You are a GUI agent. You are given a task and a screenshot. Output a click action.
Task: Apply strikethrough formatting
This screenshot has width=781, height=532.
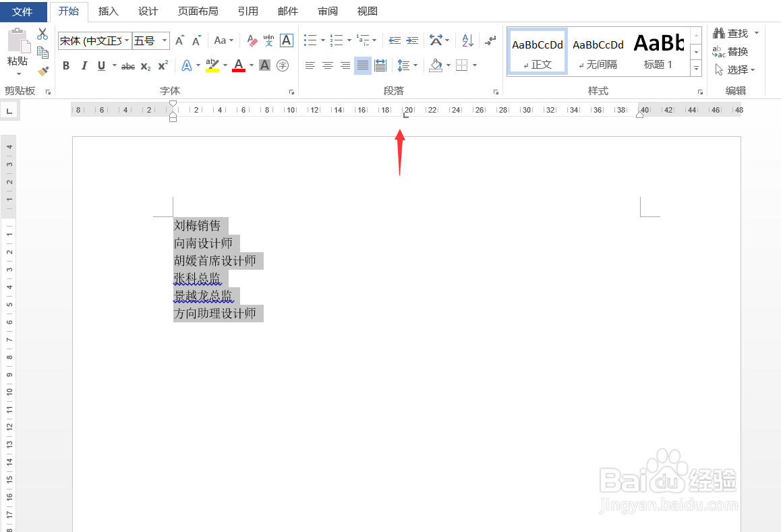(128, 66)
